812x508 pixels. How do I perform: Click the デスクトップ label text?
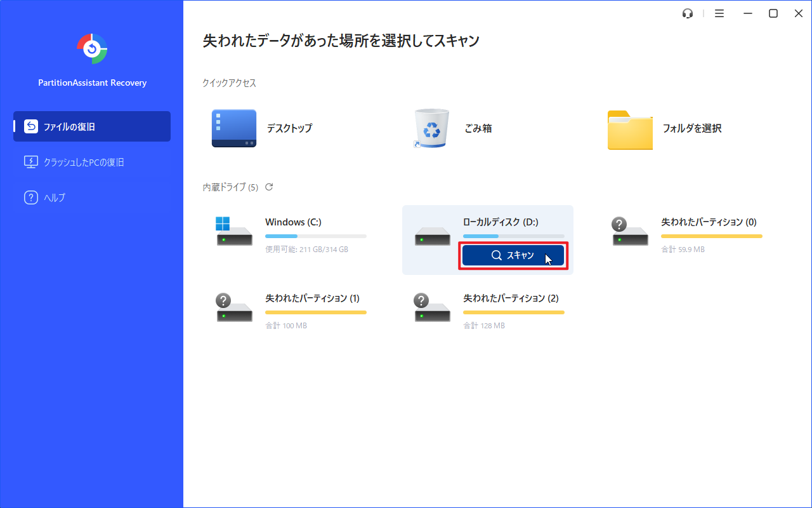289,128
